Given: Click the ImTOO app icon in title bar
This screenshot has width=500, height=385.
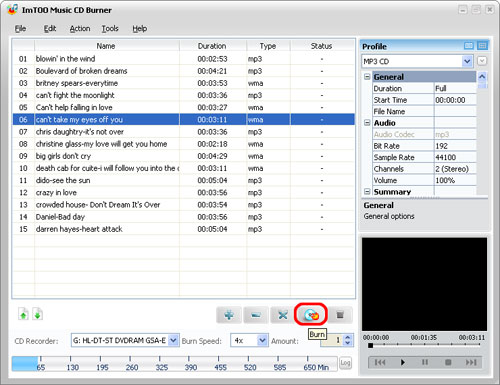Looking at the screenshot, I should coord(13,9).
